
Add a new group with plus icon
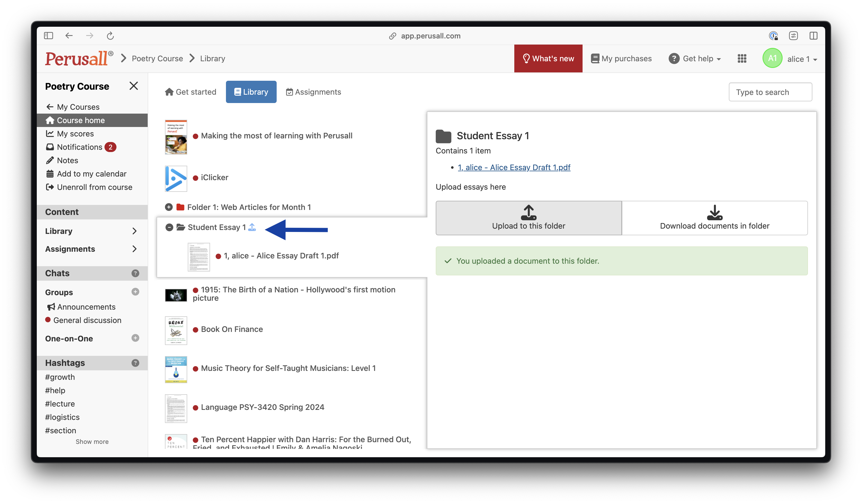point(135,292)
